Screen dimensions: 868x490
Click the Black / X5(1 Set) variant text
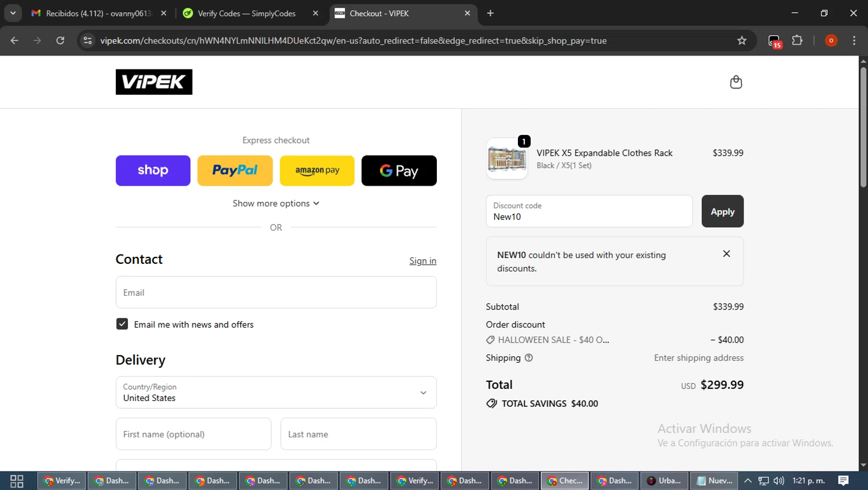(564, 165)
